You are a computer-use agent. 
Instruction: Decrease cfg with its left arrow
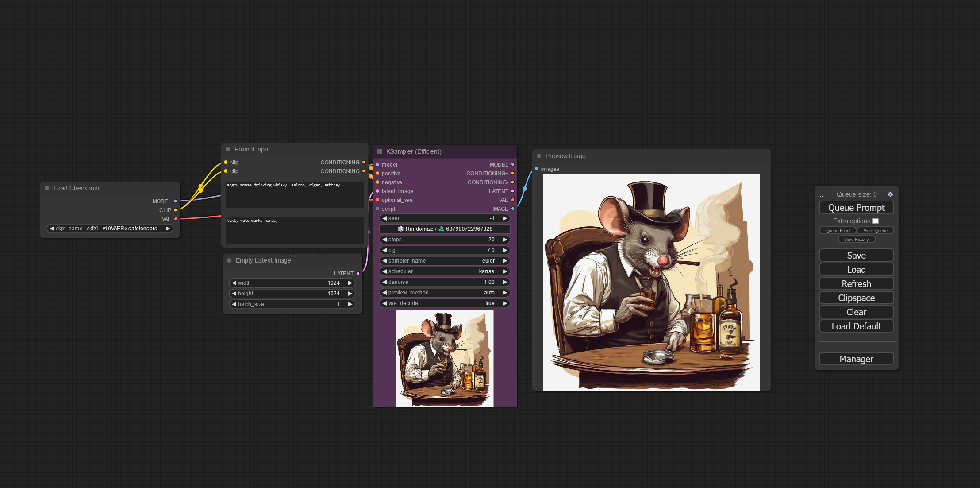[384, 250]
